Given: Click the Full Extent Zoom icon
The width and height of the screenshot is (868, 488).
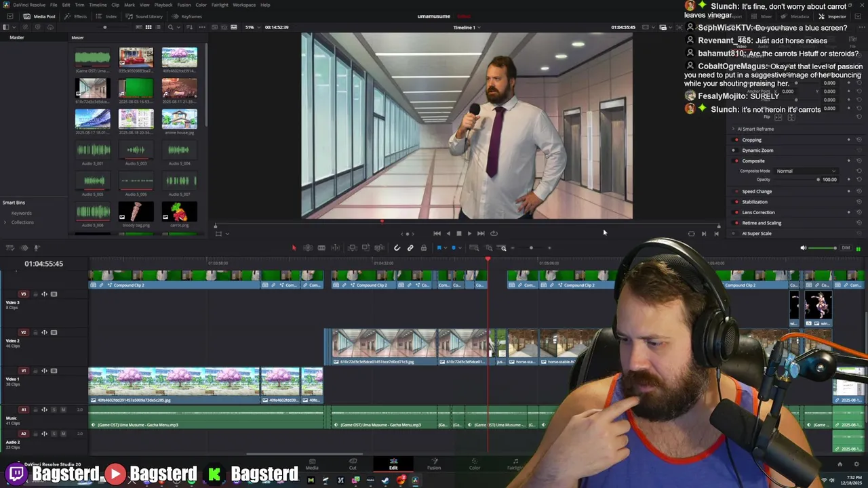Looking at the screenshot, I should tap(474, 248).
